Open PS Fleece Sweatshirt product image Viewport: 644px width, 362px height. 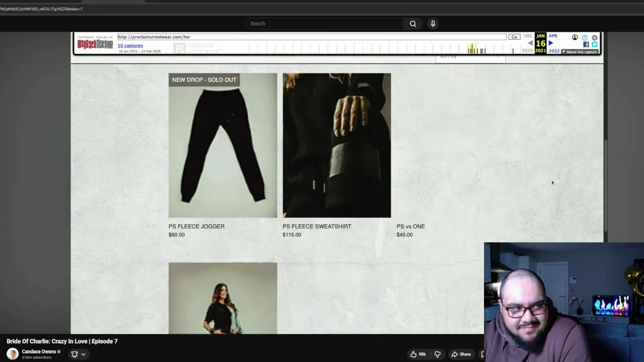click(x=337, y=145)
